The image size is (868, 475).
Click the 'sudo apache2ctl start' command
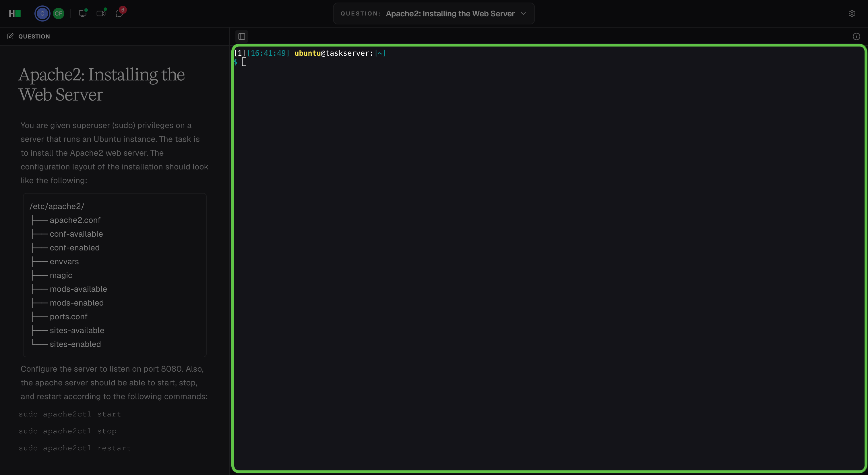tap(70, 414)
